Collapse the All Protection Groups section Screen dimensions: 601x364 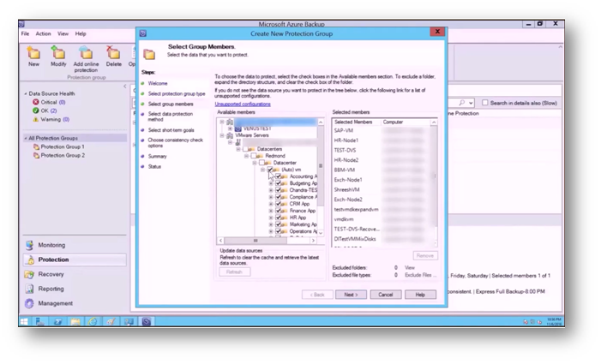click(x=26, y=138)
